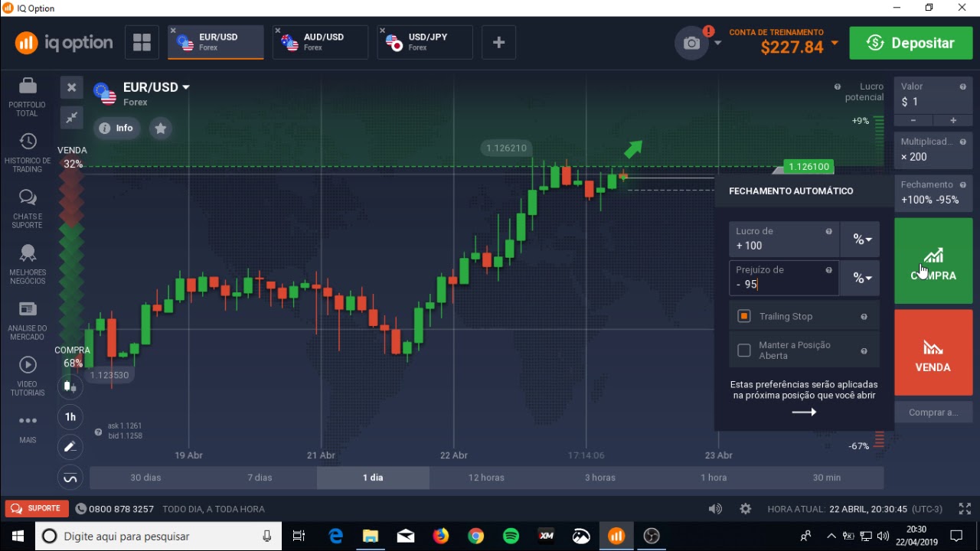Screen dimensions: 980x551
Task: Open Spotify from the taskbar
Action: point(511,536)
